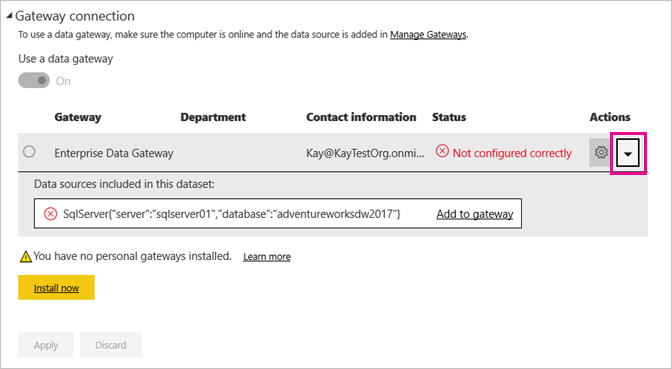Open the Manage Gateways link
Viewport: 672px width, 369px height.
428,35
